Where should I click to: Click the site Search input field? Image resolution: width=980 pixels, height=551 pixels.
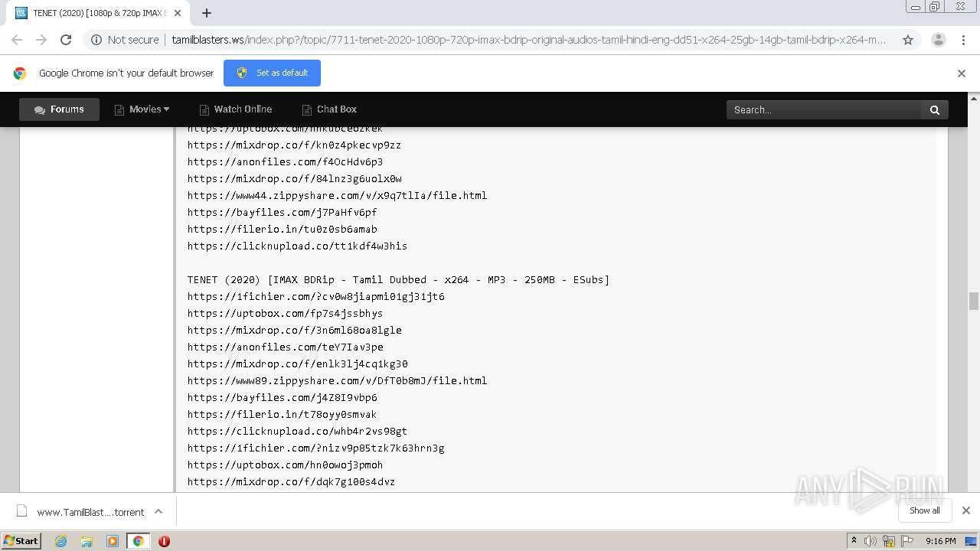pyautogui.click(x=823, y=109)
